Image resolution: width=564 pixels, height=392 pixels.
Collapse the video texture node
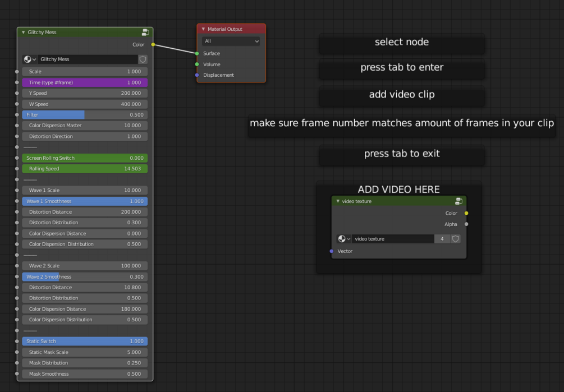click(338, 201)
